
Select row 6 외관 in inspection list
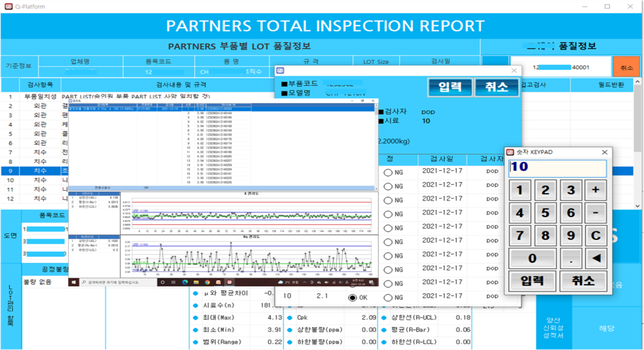pos(35,143)
